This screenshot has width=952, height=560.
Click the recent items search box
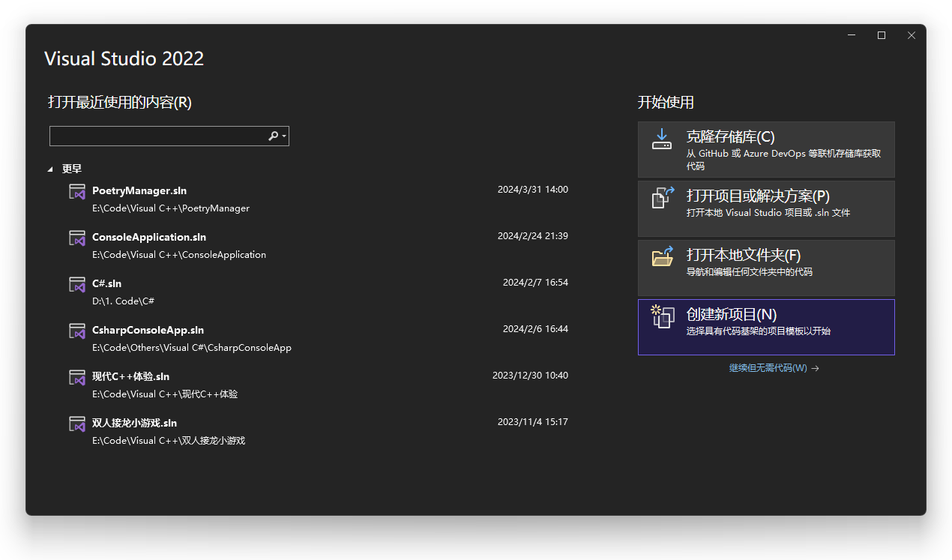pos(157,136)
